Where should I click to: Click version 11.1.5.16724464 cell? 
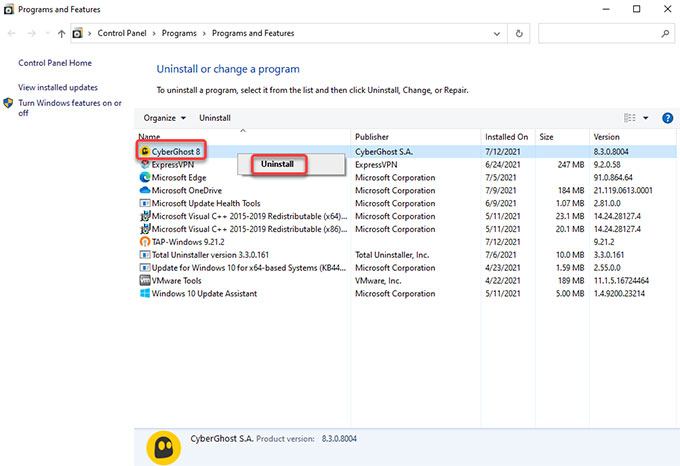point(621,280)
